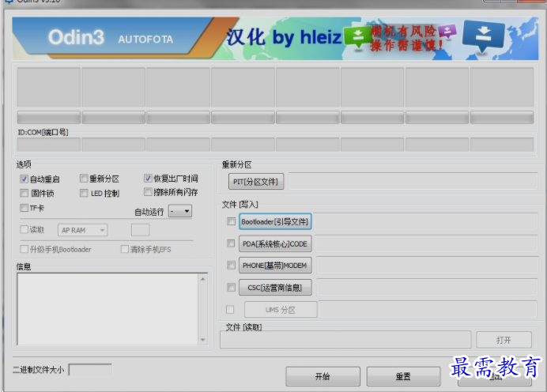This screenshot has height=392, width=547.
Task: Click the Odin3 logo in the banner
Action: (76, 37)
